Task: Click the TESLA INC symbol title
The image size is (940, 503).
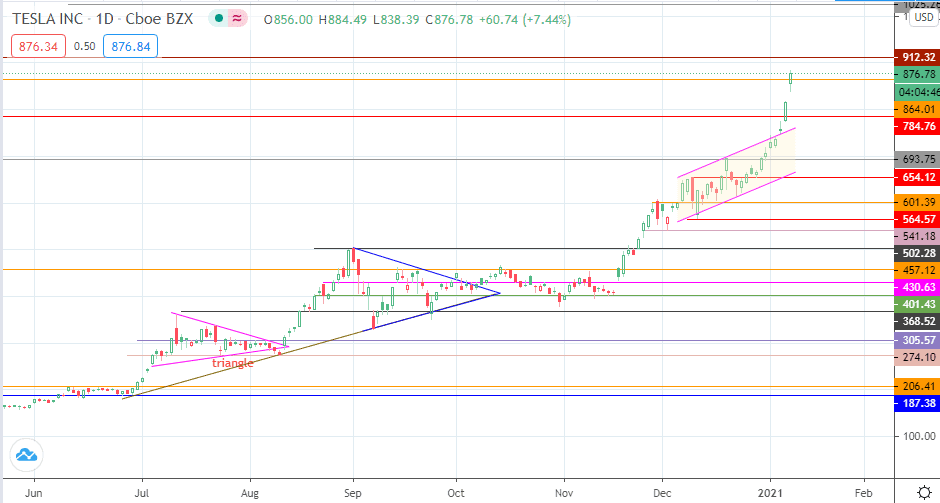Action: [x=47, y=19]
